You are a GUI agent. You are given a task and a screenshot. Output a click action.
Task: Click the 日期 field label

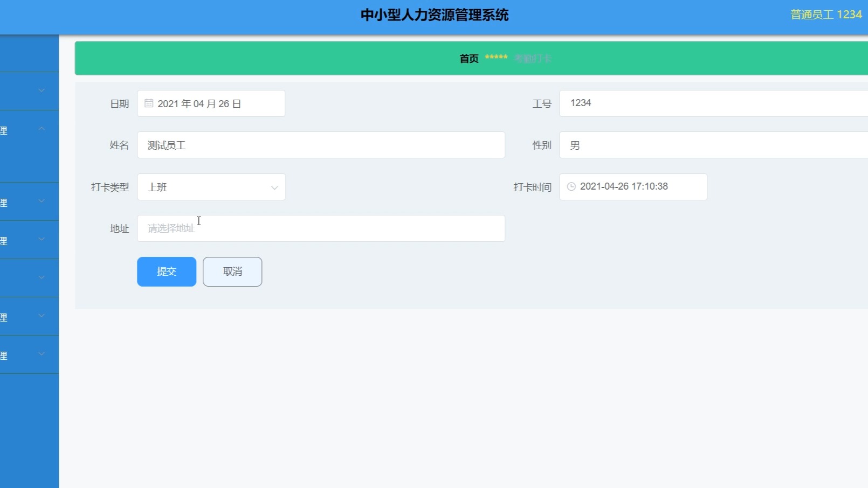pos(120,104)
